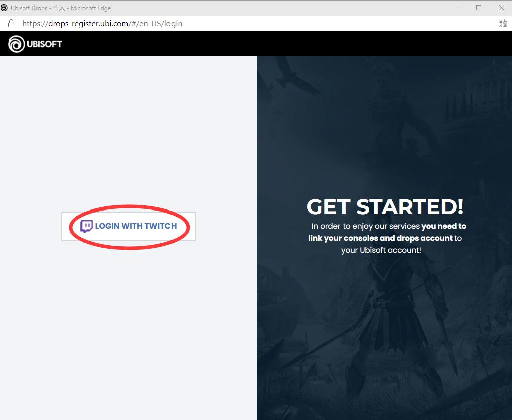Click the "In order to enjoy our services" text

[366, 226]
